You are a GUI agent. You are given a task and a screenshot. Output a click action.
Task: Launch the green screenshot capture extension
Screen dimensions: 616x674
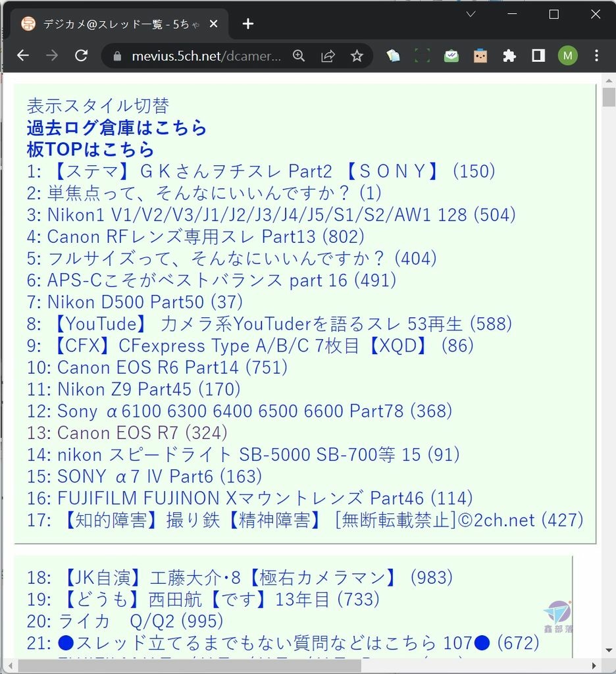pos(422,55)
